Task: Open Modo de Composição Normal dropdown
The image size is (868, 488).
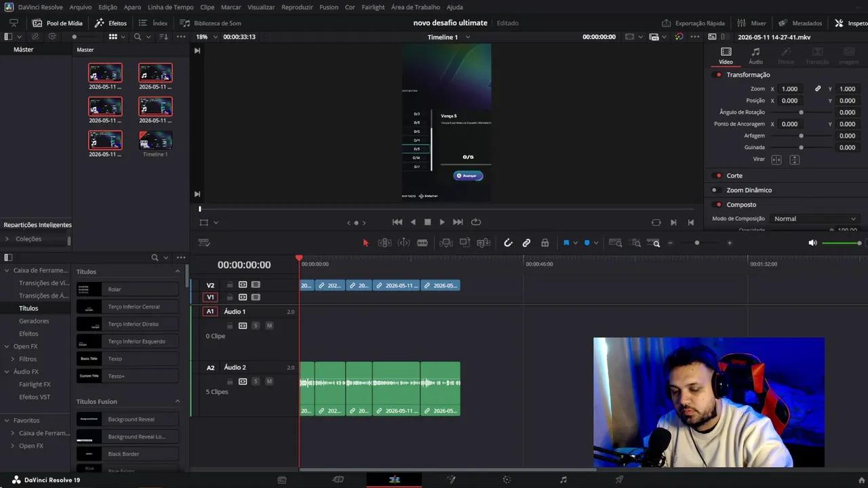Action: [814, 219]
